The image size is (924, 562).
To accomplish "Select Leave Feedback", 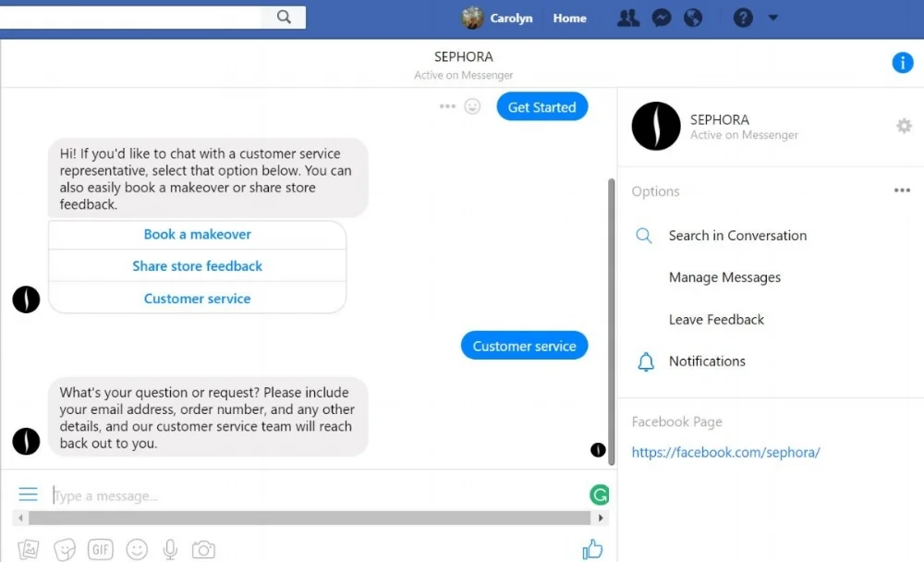I will coord(716,320).
